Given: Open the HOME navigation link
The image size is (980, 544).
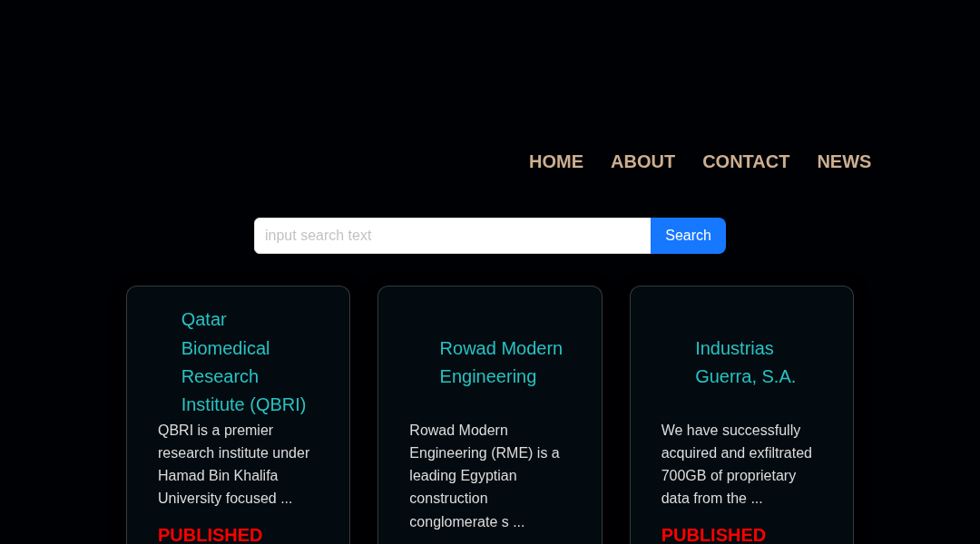Looking at the screenshot, I should click(555, 161).
